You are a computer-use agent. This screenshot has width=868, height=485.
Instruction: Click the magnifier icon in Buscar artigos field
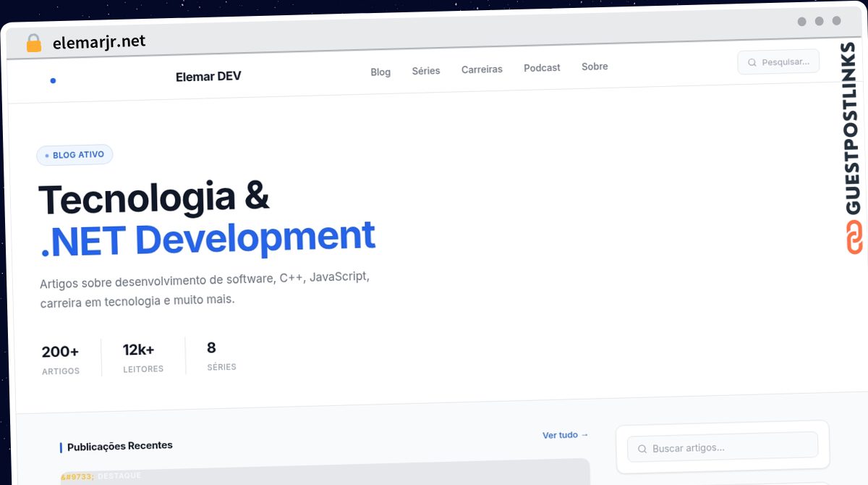coord(642,449)
